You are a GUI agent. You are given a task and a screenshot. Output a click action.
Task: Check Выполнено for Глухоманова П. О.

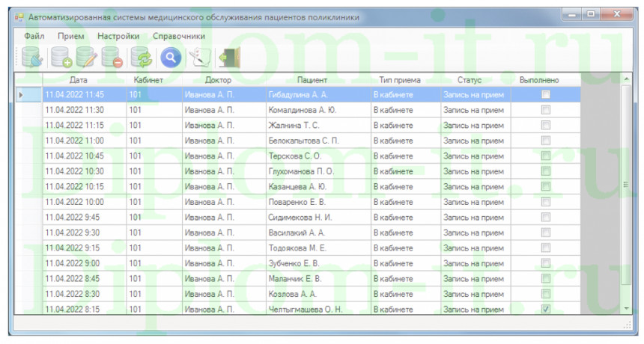point(545,171)
